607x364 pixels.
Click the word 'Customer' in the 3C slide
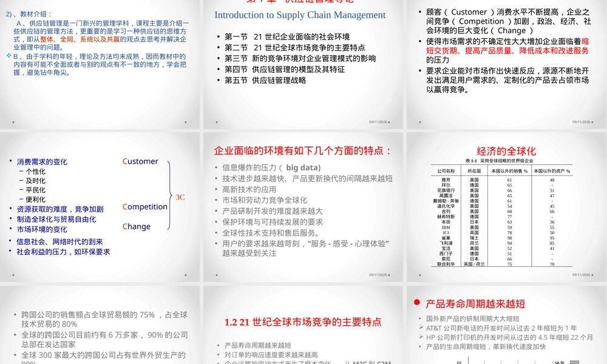pyautogui.click(x=140, y=161)
